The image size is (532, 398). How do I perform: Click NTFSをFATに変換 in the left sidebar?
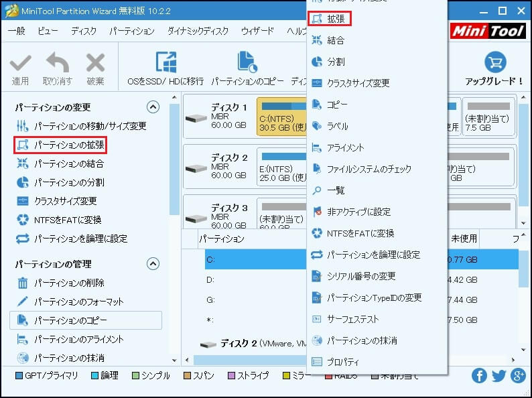(x=59, y=220)
